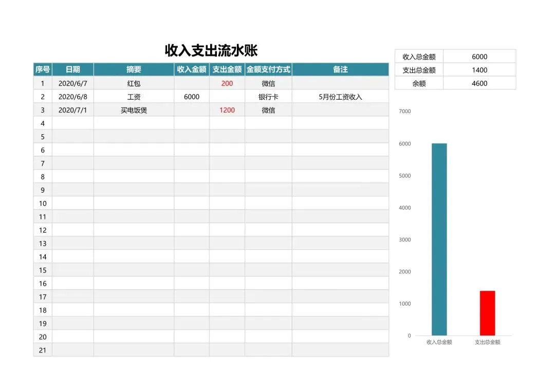Select the red 200 expense cell
Screen dimensions: 555x392
[x=227, y=84]
